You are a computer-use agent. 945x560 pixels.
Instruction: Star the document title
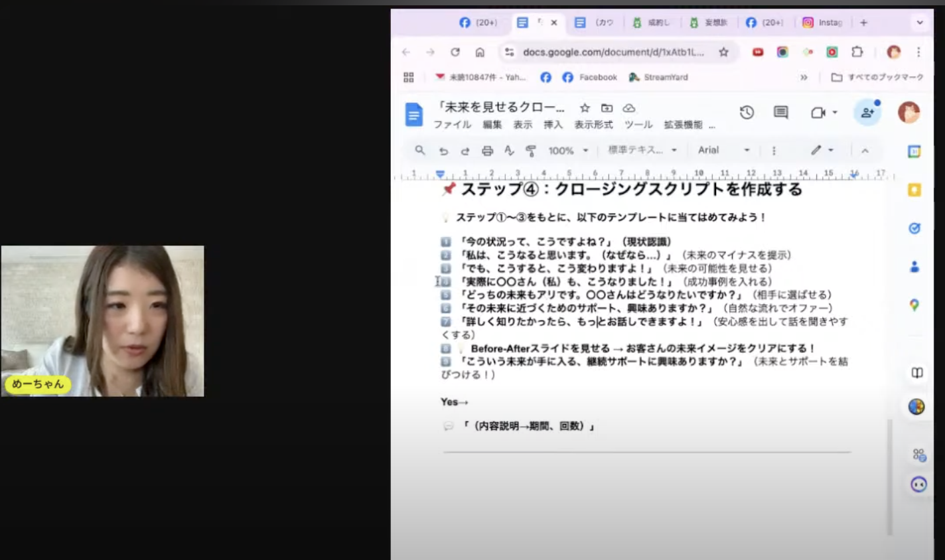[x=585, y=107]
